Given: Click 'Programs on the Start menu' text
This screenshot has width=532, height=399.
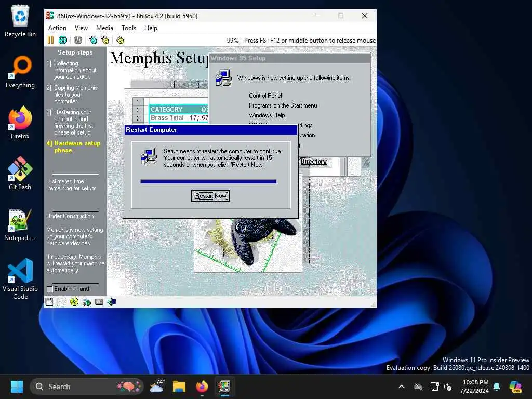Looking at the screenshot, I should (x=283, y=105).
